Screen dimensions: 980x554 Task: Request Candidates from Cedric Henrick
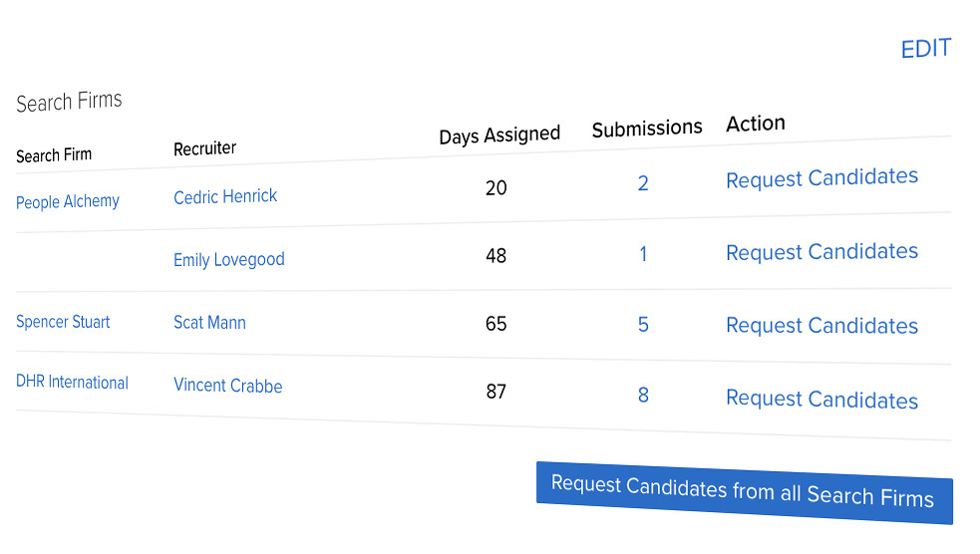tap(821, 178)
